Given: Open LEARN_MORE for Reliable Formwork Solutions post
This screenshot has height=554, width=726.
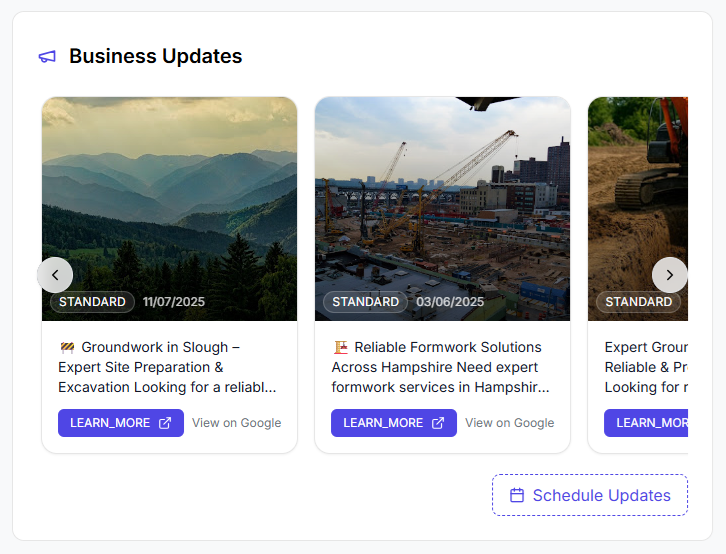Looking at the screenshot, I should coord(394,423).
